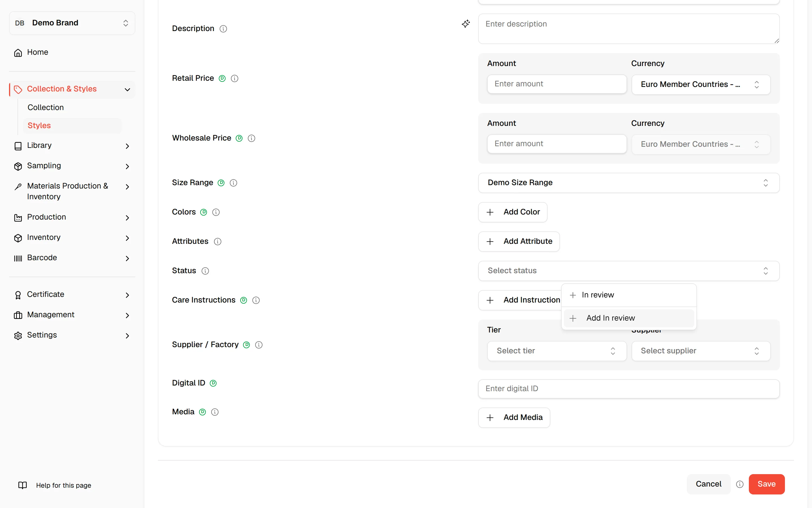Click the green D badge next to Colors
Image resolution: width=812 pixels, height=508 pixels.
click(x=203, y=212)
